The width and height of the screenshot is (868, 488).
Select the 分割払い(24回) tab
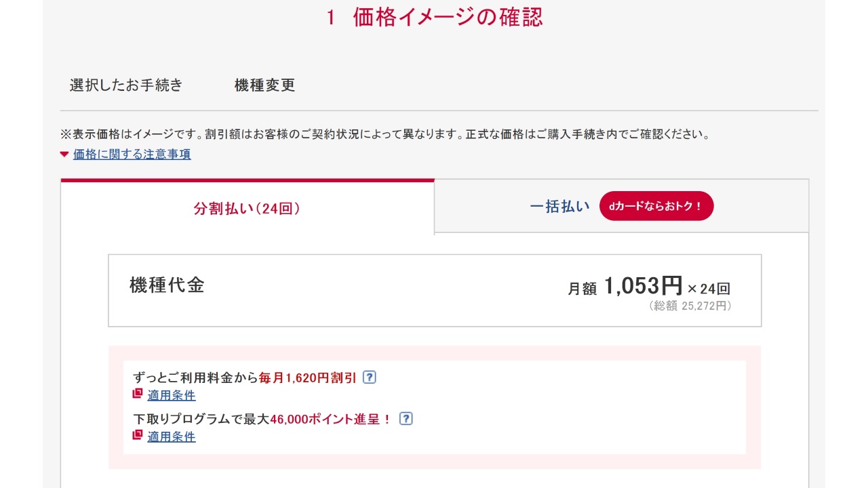point(247,208)
